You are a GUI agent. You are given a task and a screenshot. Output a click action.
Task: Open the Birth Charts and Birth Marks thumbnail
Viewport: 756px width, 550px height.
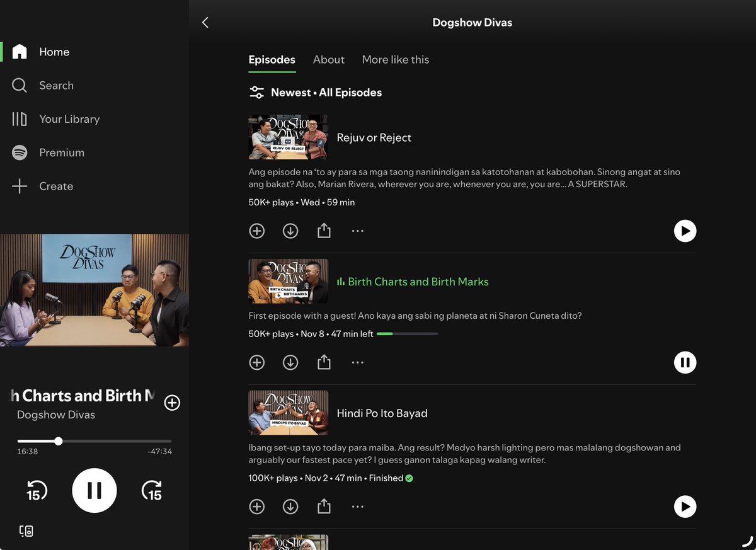click(x=289, y=282)
